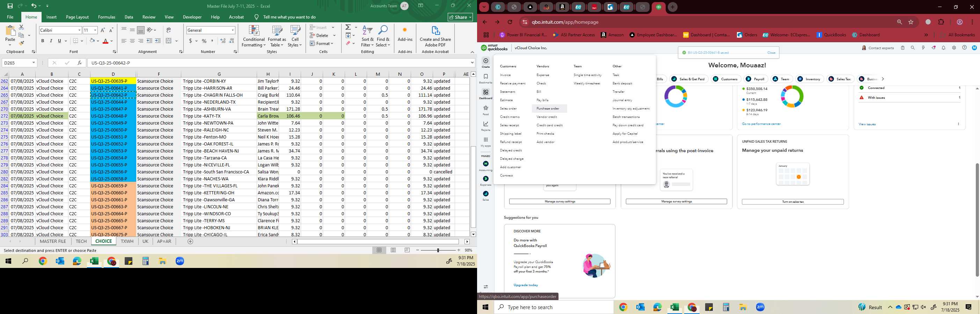Click QuickBooks settings gear icon

pos(954,48)
